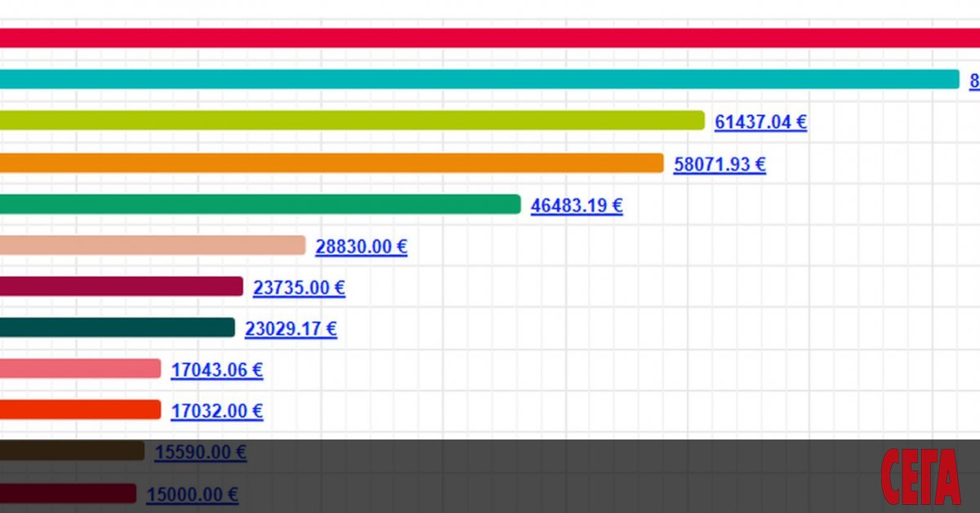Image resolution: width=980 pixels, height=513 pixels.
Task: Select the 17032.00 € amount link
Action: [216, 412]
